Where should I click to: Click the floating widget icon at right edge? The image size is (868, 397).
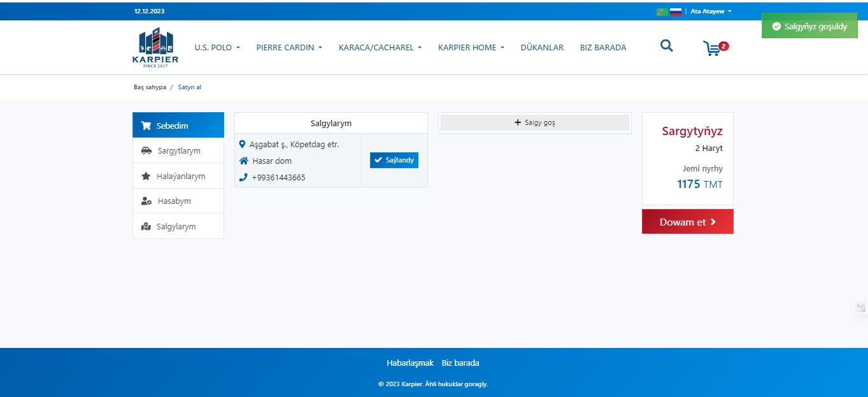(x=861, y=307)
